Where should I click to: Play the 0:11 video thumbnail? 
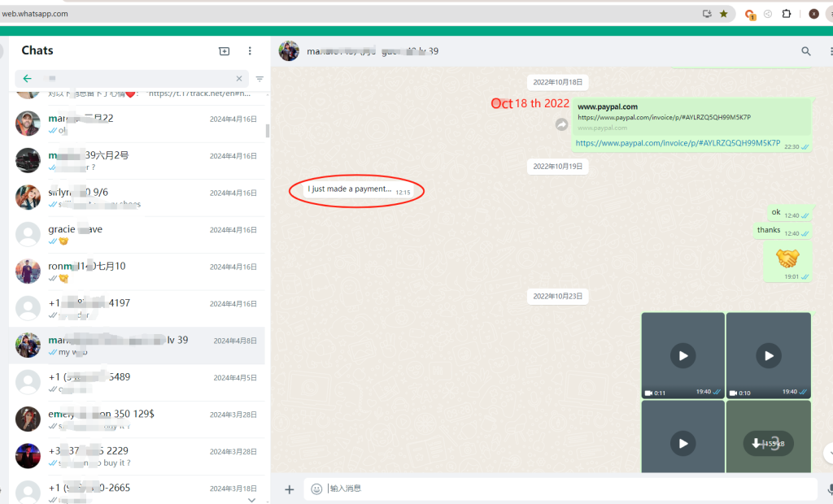tap(683, 355)
